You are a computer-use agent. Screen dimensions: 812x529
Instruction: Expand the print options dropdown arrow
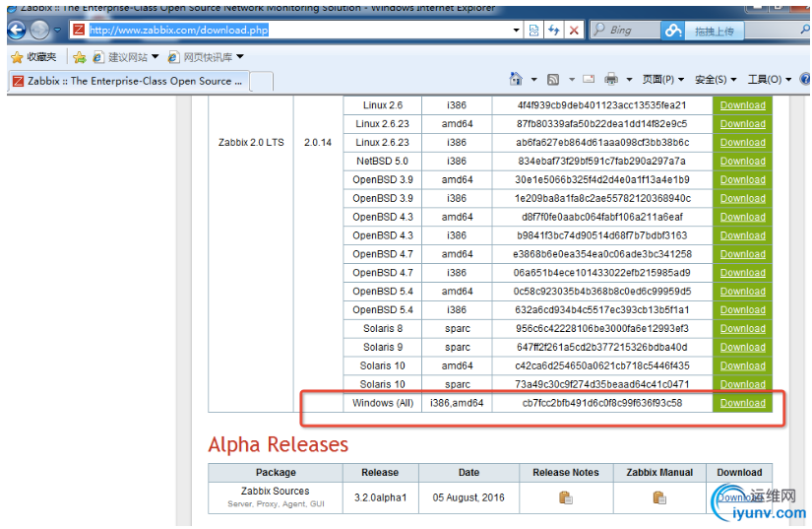click(x=629, y=79)
